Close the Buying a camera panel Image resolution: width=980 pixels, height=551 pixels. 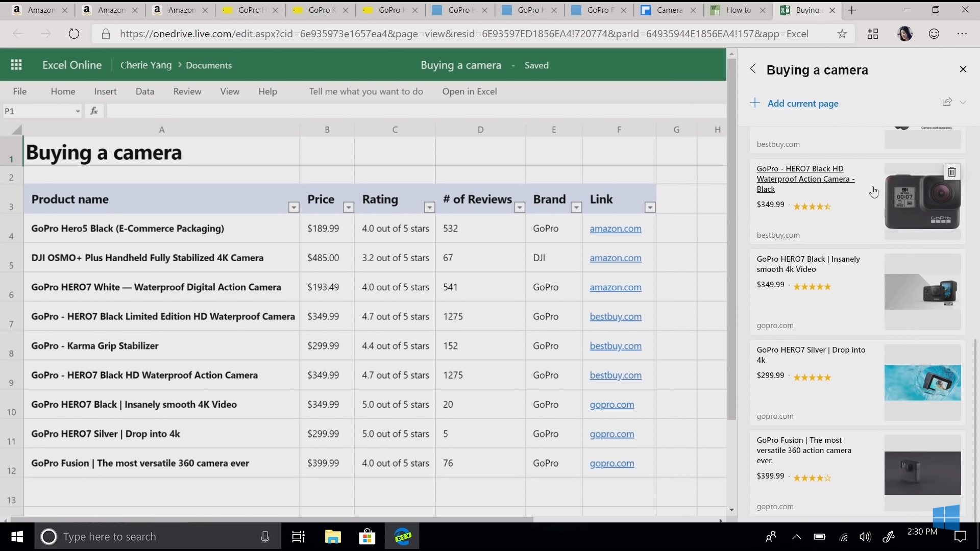[963, 69]
